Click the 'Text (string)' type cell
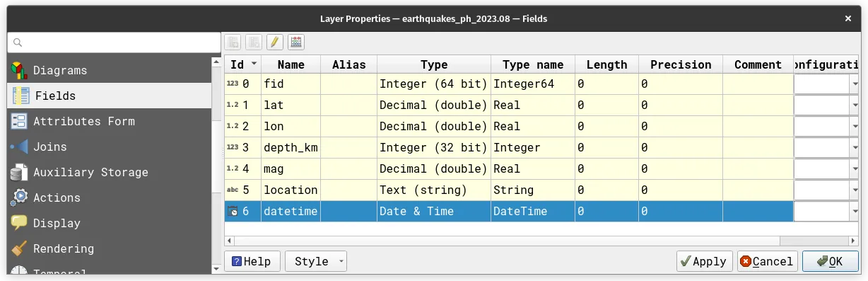 coord(433,190)
